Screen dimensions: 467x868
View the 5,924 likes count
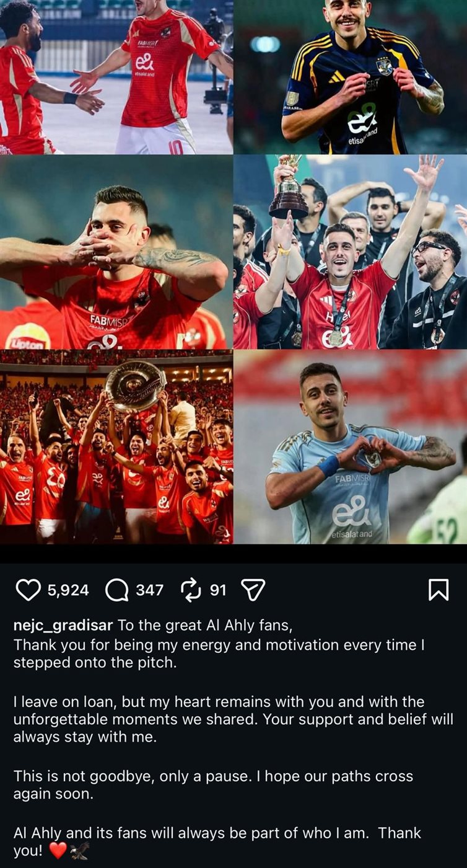coord(68,590)
